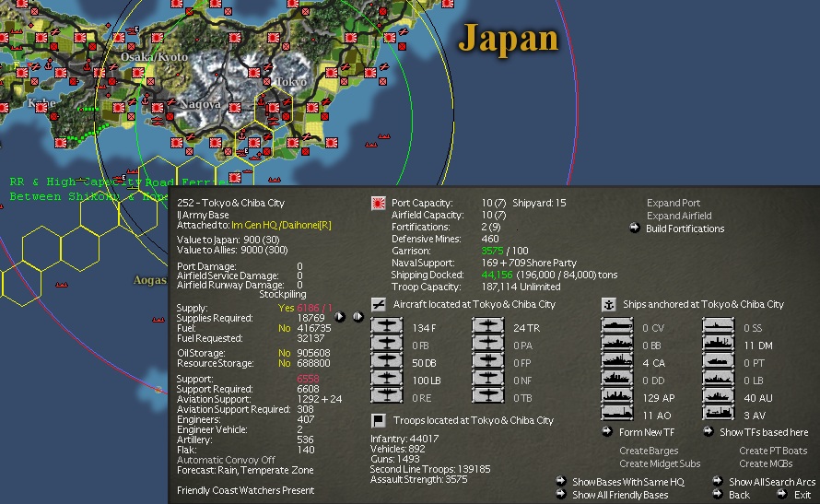Open the cruiser list icon beside 4 CA
820x504 pixels.
coord(617,361)
